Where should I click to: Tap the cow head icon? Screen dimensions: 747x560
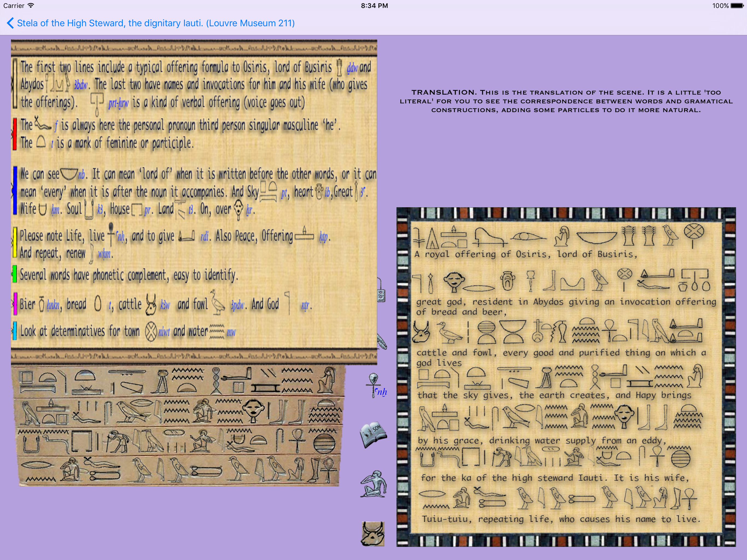pyautogui.click(x=373, y=534)
